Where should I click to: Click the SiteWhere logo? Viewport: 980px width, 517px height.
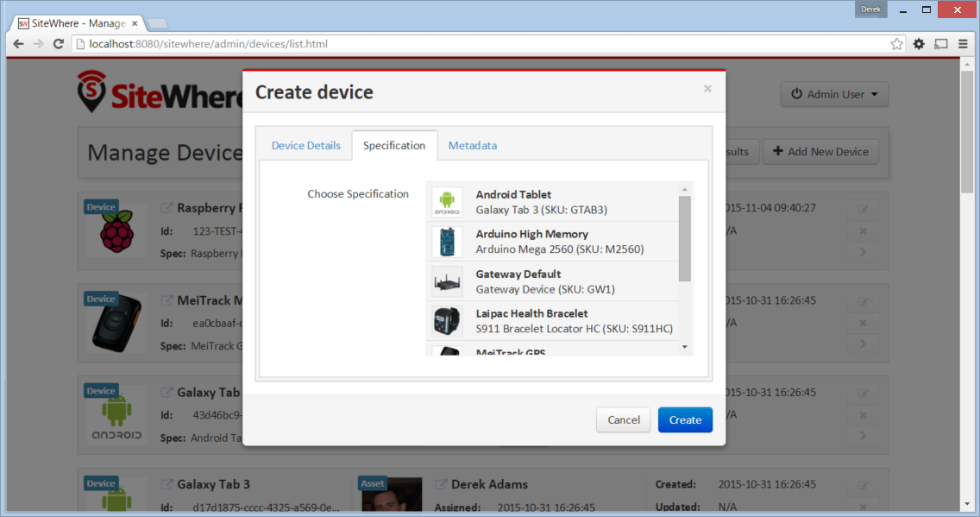[160, 92]
